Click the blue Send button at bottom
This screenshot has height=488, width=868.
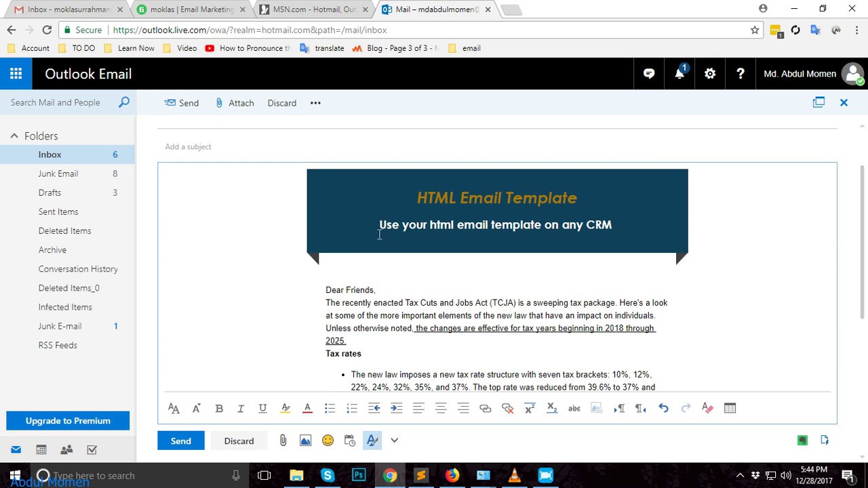click(180, 441)
